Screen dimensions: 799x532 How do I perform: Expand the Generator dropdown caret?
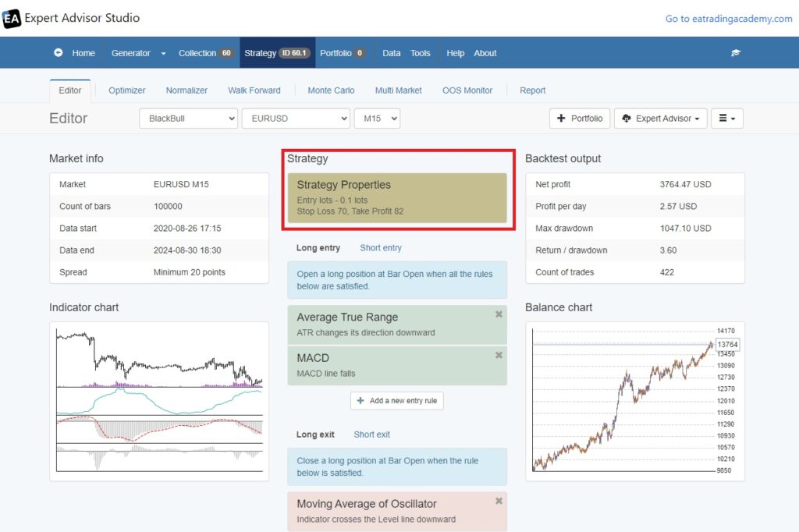pos(163,53)
